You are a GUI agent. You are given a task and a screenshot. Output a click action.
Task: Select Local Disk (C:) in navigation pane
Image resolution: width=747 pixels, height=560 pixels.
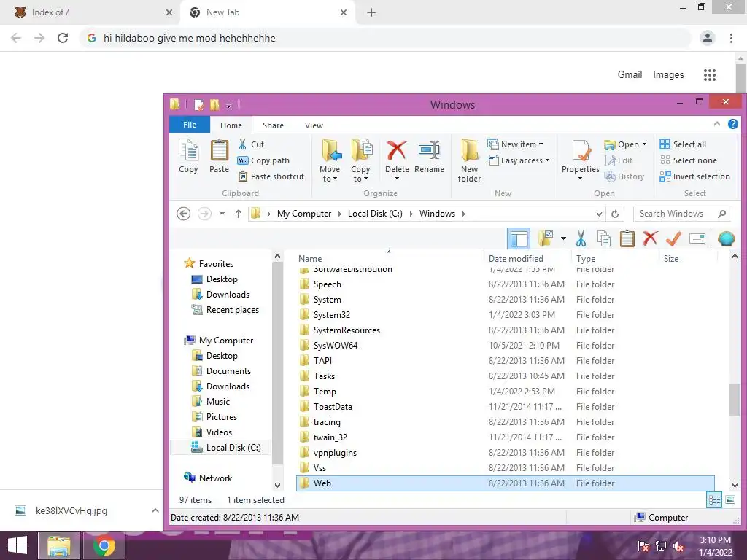point(226,448)
